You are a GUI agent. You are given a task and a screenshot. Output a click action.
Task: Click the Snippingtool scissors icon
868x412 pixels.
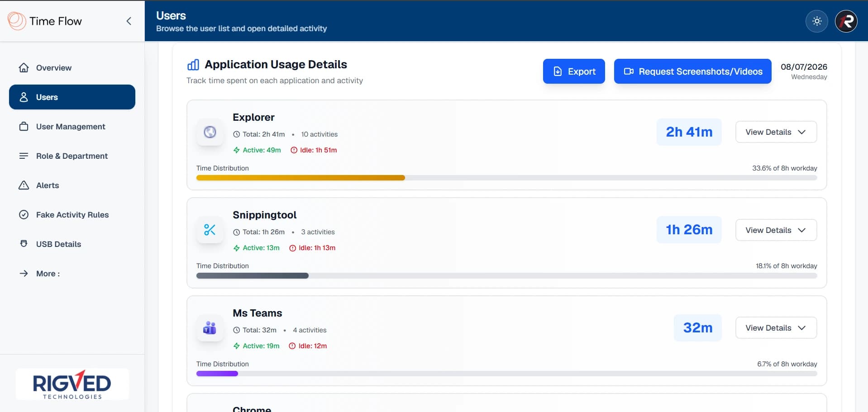(210, 230)
